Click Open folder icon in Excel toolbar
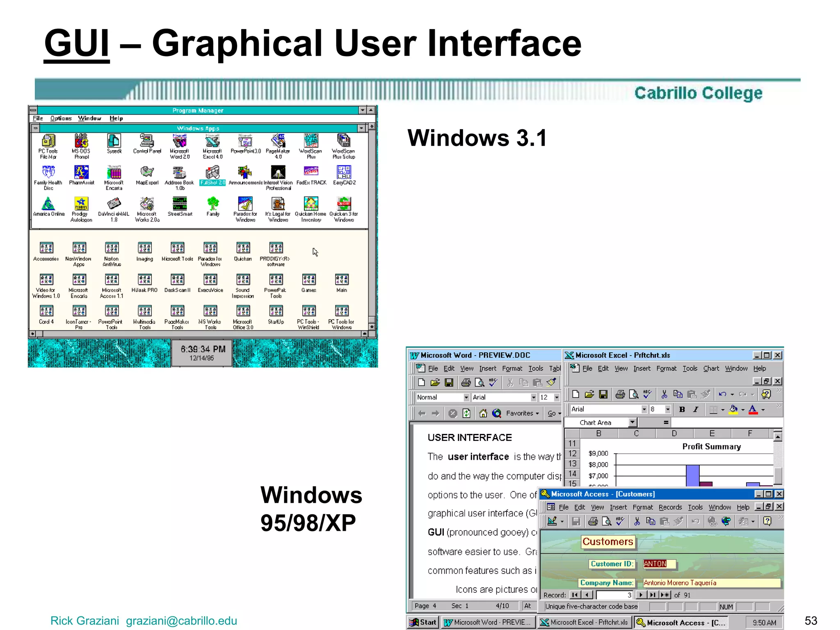The image size is (840, 630). tap(589, 395)
